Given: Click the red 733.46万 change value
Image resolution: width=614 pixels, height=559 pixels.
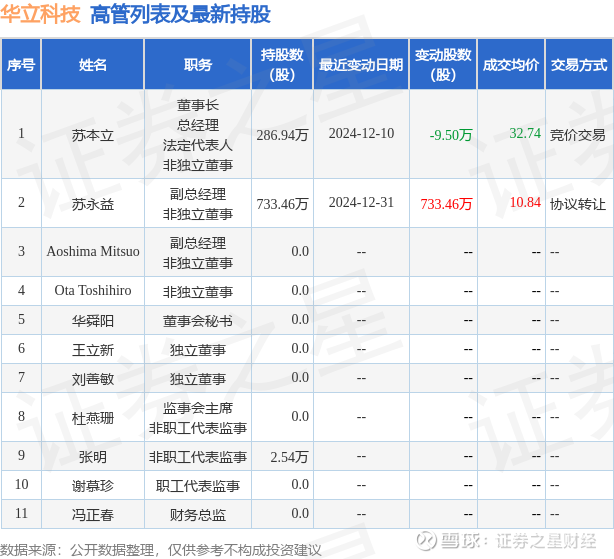Looking at the screenshot, I should click(x=446, y=204).
